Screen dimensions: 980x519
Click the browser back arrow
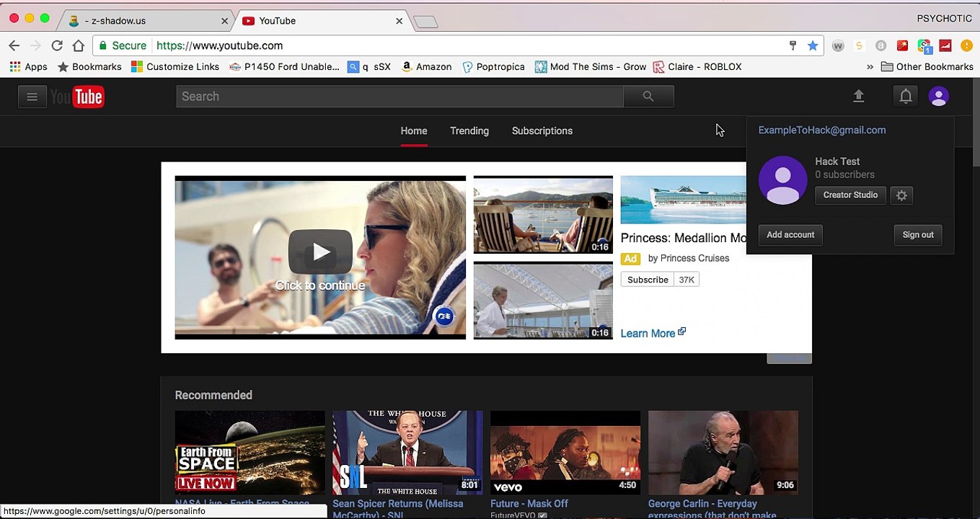click(14, 45)
